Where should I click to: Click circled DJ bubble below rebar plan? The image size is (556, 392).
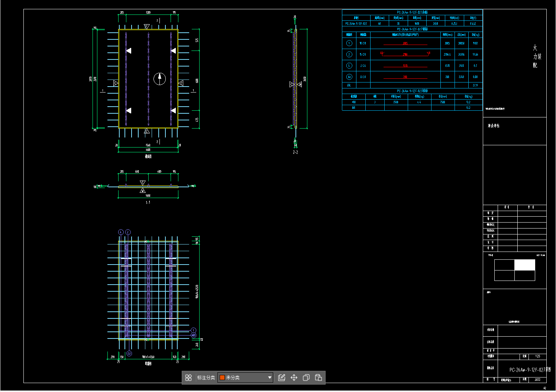tap(129, 353)
